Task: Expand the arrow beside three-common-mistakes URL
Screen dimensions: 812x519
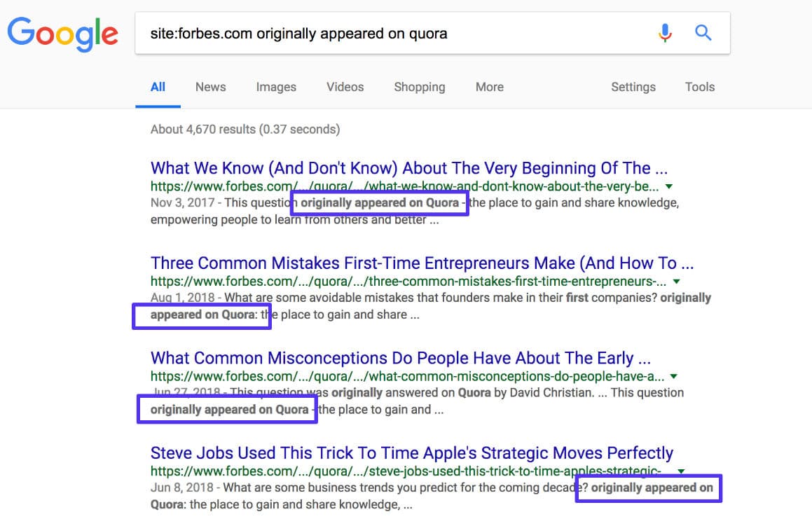Action: (x=676, y=282)
